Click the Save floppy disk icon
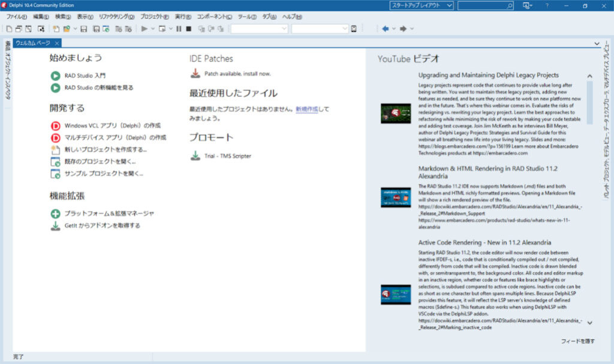This screenshot has width=614, height=364. coord(84,29)
